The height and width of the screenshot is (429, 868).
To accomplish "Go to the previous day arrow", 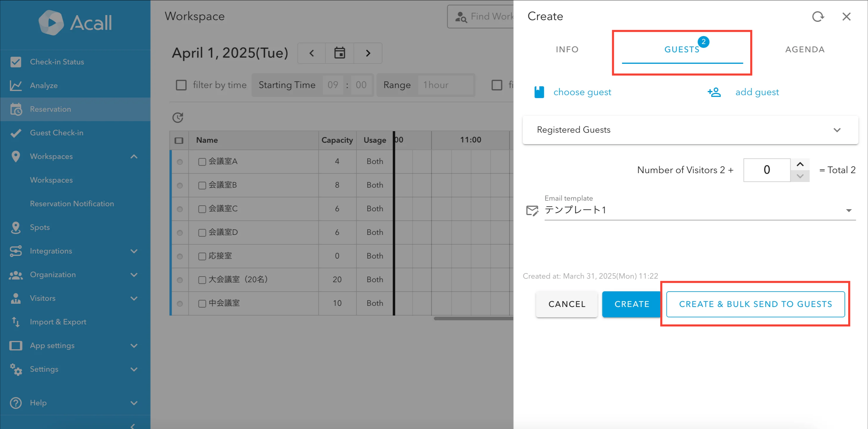I will coord(312,53).
